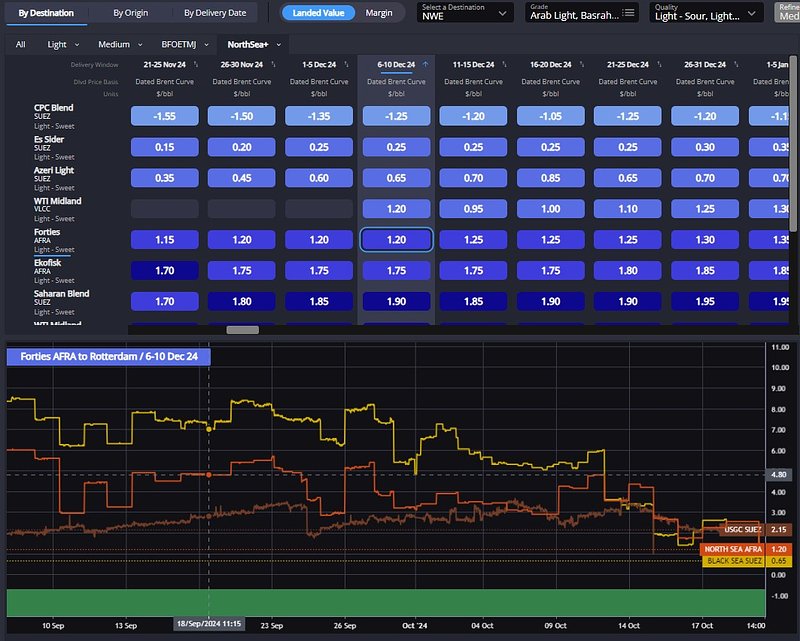This screenshot has height=641, width=800.
Task: Click sort icon beside 21-25 Nov 24 header
Action: pyautogui.click(x=194, y=65)
